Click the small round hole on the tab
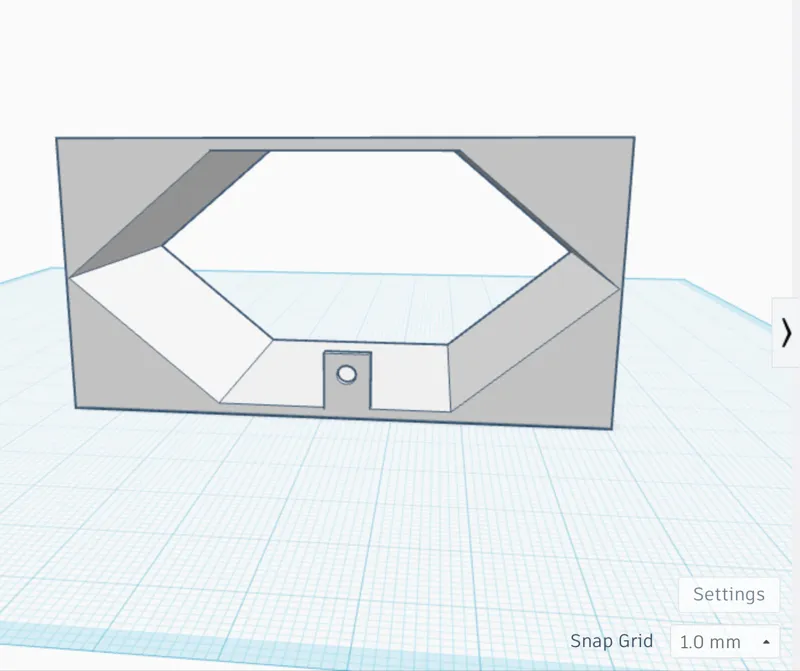The image size is (800, 671). (347, 374)
